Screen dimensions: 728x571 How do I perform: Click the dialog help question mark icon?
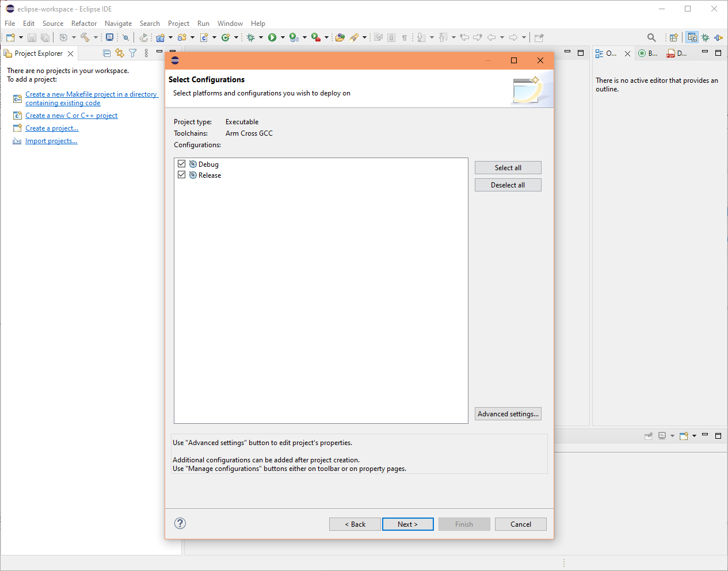tap(180, 523)
